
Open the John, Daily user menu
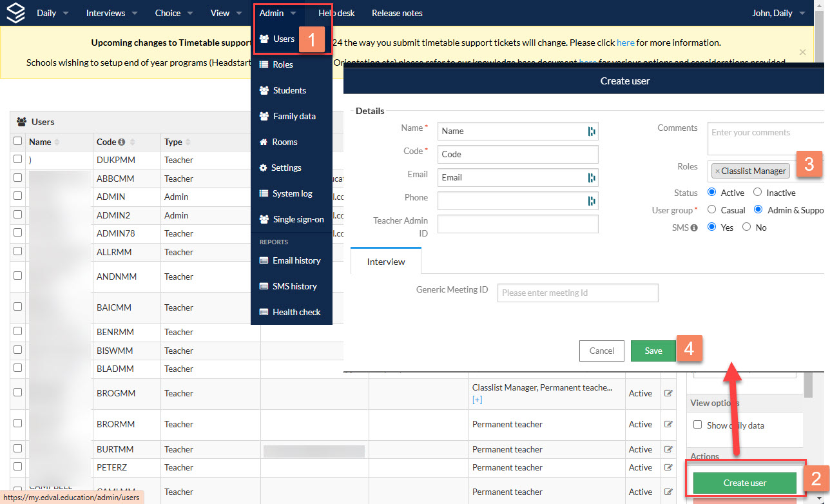(x=778, y=13)
